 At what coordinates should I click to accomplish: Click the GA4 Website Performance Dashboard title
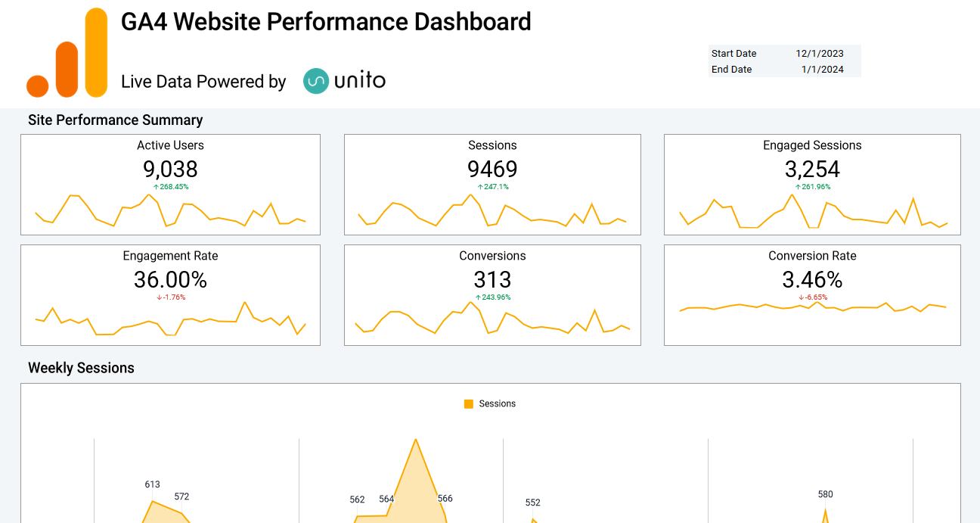326,21
